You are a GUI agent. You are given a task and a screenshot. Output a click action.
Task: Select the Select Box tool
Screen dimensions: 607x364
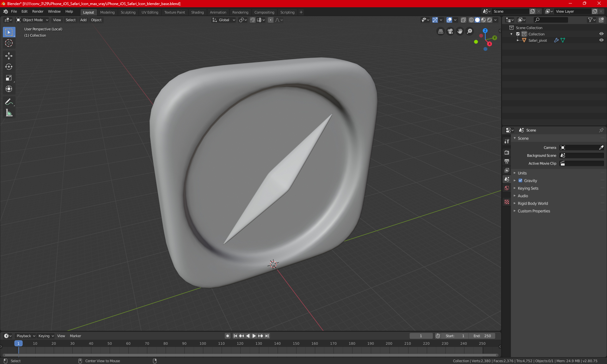point(9,32)
